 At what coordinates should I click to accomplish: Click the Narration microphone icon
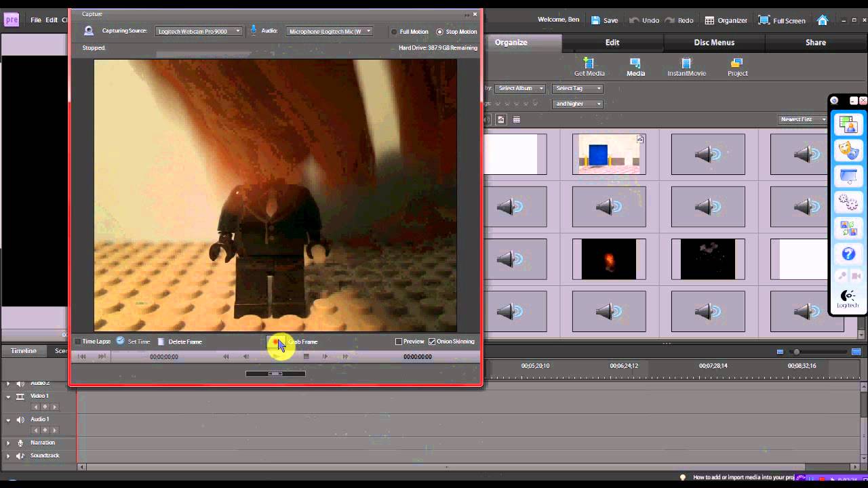pyautogui.click(x=20, y=443)
